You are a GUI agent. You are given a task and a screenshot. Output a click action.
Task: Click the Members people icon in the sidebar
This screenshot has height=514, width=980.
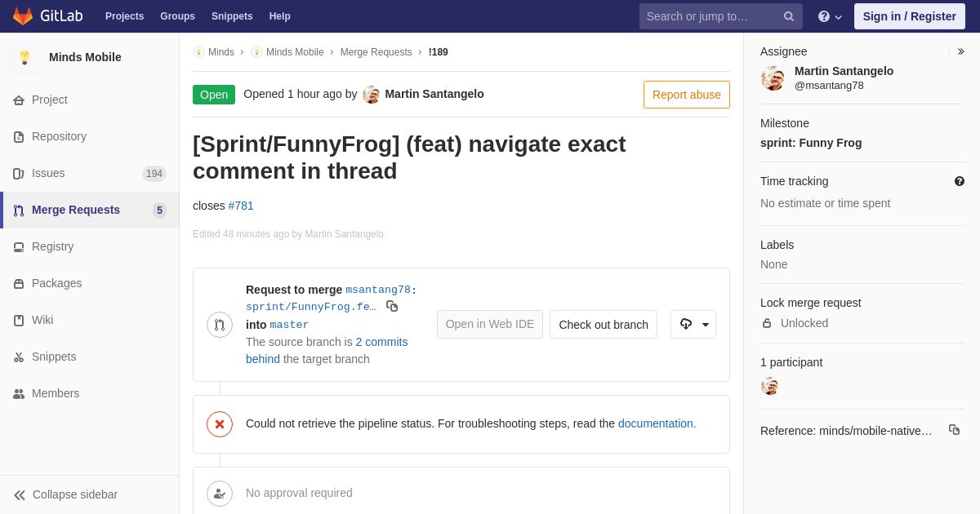(19, 394)
